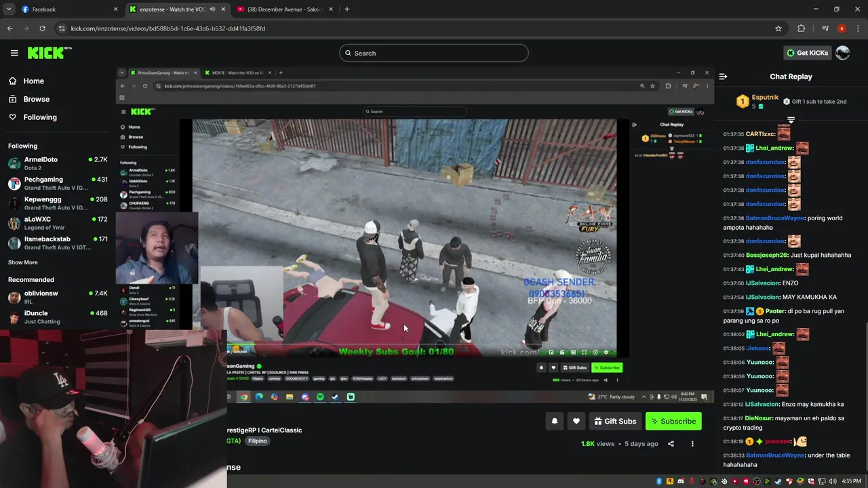This screenshot has height=488, width=868.
Task: Open Rockstar Games Launcher tray icon
Action: point(670,481)
